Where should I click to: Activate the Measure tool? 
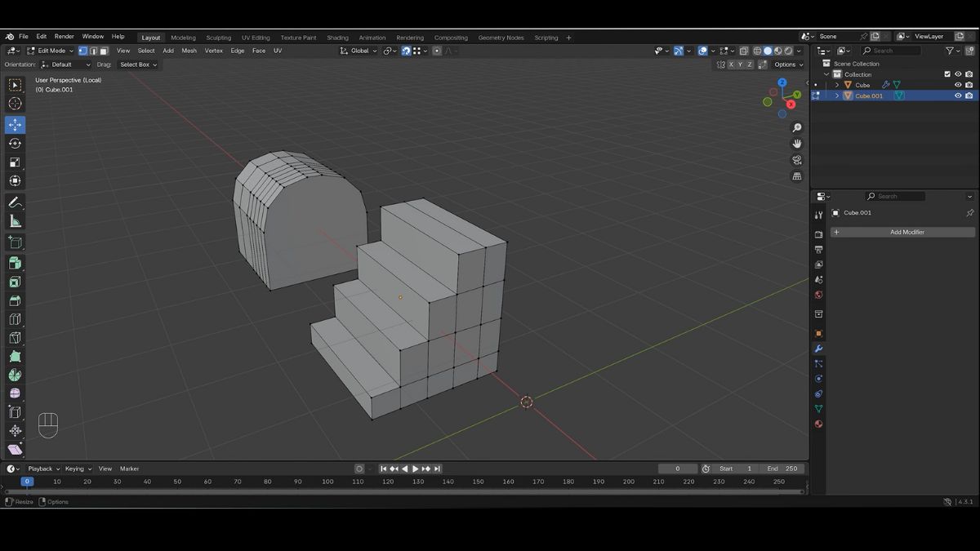pyautogui.click(x=15, y=221)
